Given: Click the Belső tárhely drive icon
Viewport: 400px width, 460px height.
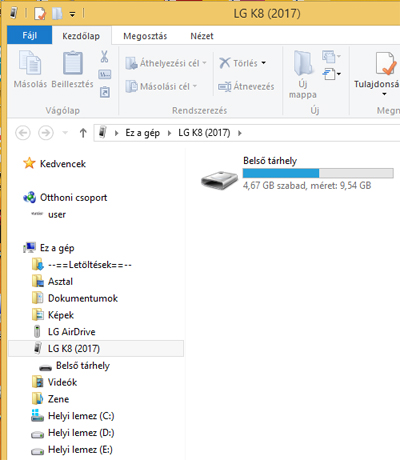Looking at the screenshot, I should pos(219,180).
